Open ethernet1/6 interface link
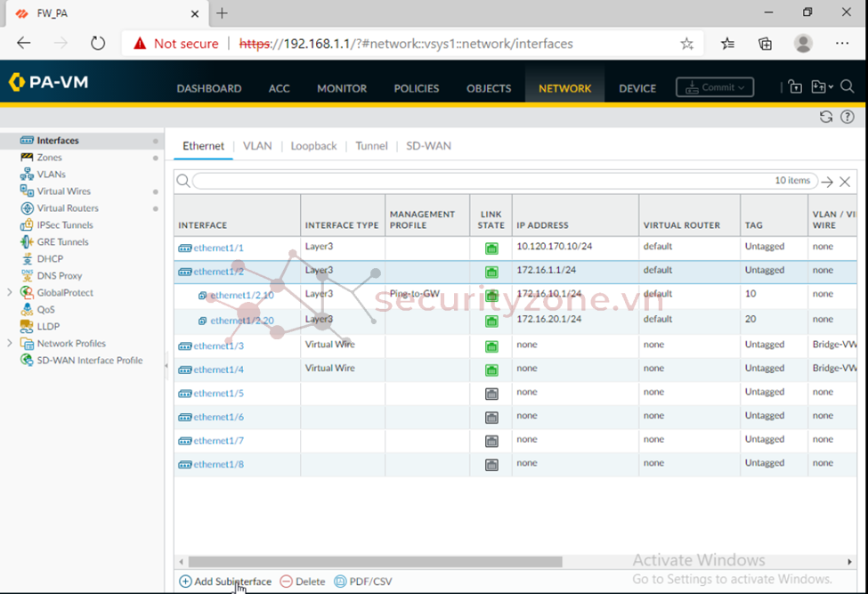Viewport: 868px width, 594px height. tap(218, 418)
